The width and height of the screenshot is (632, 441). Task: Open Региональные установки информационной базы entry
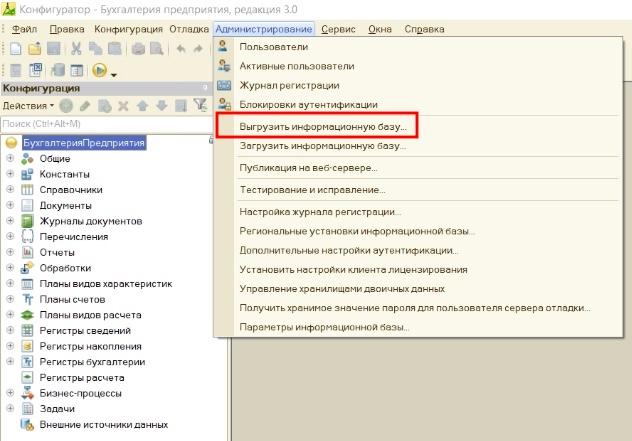tap(357, 231)
